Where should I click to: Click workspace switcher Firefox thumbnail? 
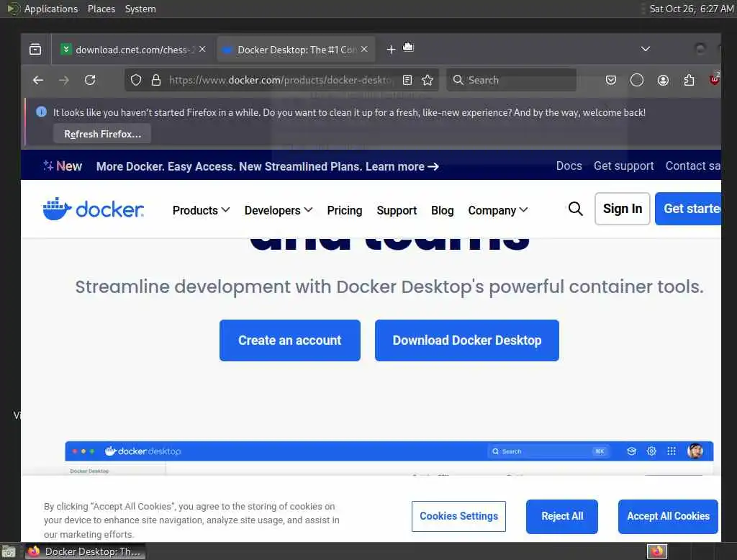click(x=656, y=551)
